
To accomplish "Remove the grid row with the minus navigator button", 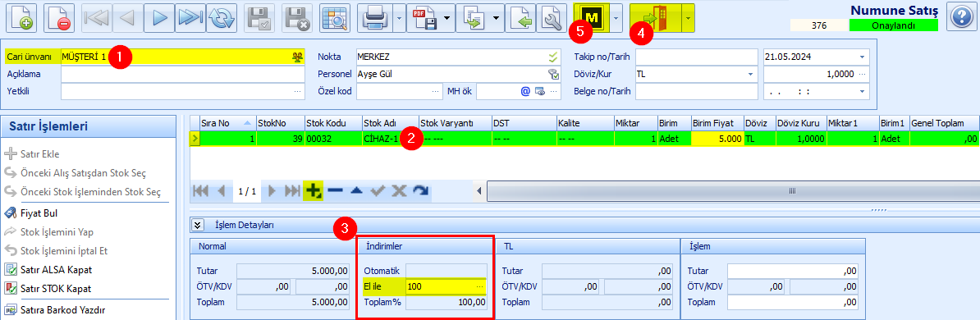I will tap(335, 191).
